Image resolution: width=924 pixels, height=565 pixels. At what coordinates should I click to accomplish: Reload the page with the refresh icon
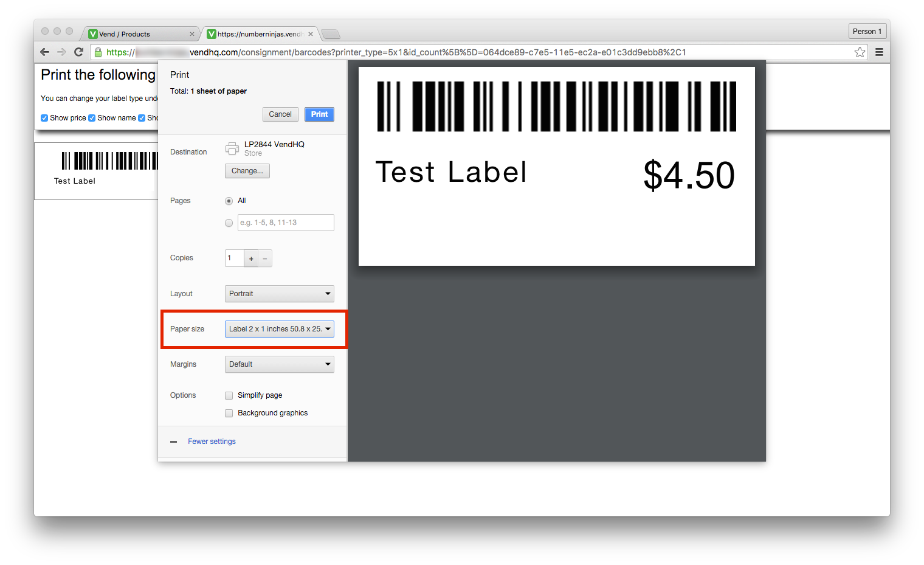[78, 52]
